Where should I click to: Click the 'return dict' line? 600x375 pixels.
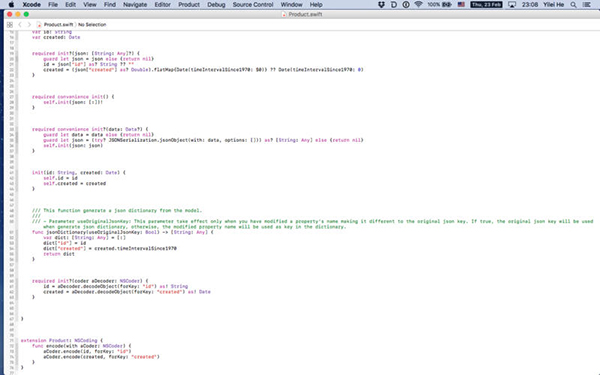pyautogui.click(x=59, y=254)
